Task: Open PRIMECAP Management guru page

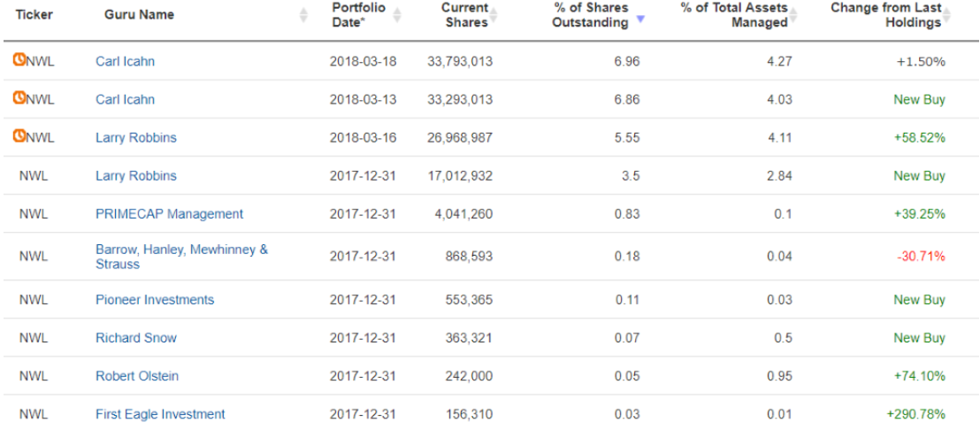Action: pyautogui.click(x=169, y=214)
